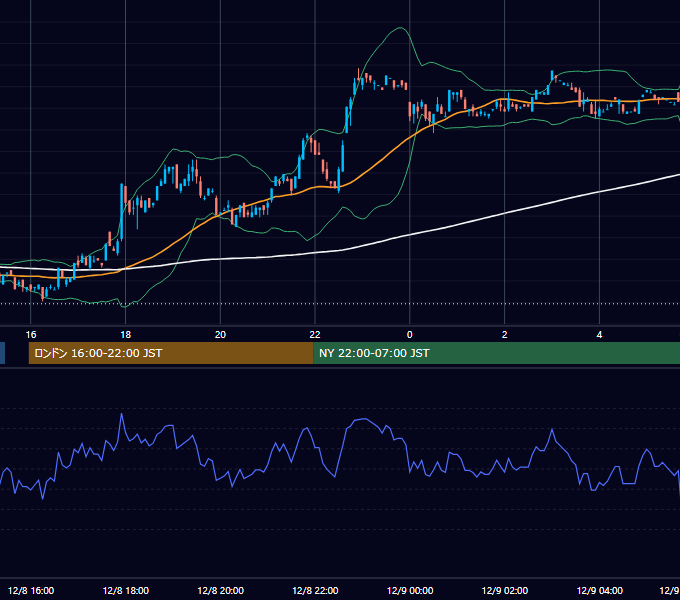Click the NY 22:00-07:00 JST session bar
This screenshot has width=680, height=600.
497,353
